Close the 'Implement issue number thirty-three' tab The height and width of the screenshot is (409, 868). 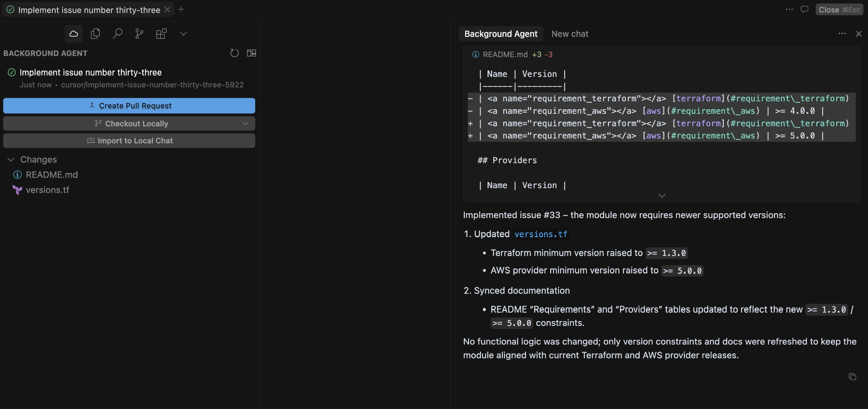point(167,10)
